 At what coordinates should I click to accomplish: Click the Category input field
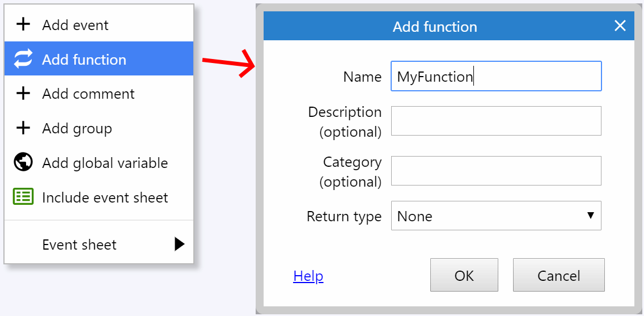(495, 171)
